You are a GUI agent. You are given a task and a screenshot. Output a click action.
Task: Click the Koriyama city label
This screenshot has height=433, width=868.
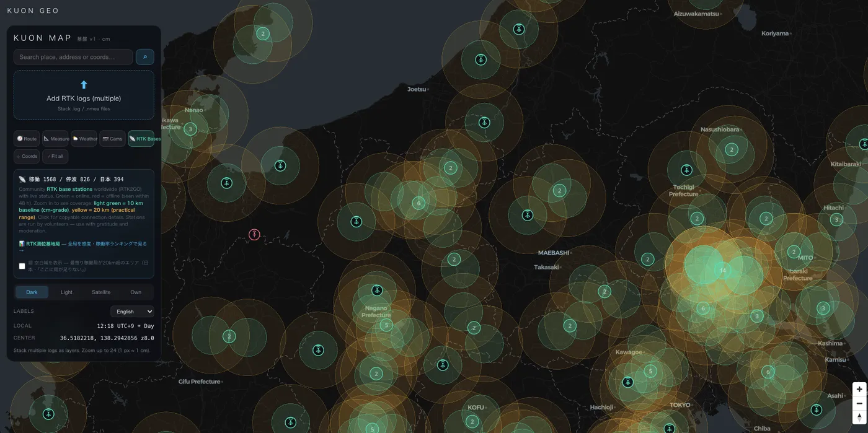pyautogui.click(x=775, y=33)
